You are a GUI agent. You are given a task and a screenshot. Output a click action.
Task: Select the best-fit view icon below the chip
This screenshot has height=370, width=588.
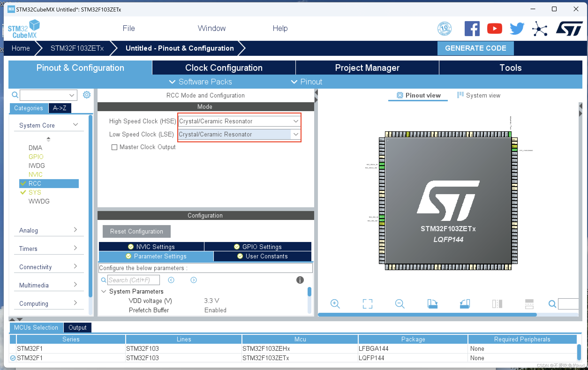pyautogui.click(x=368, y=304)
